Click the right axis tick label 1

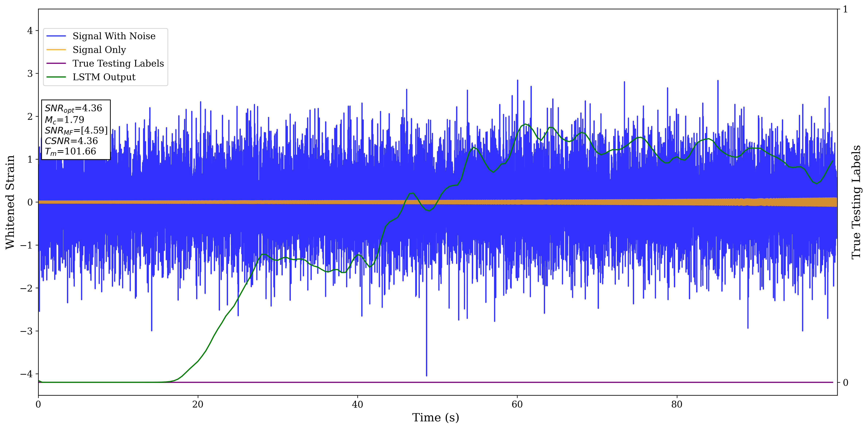pyautogui.click(x=845, y=9)
